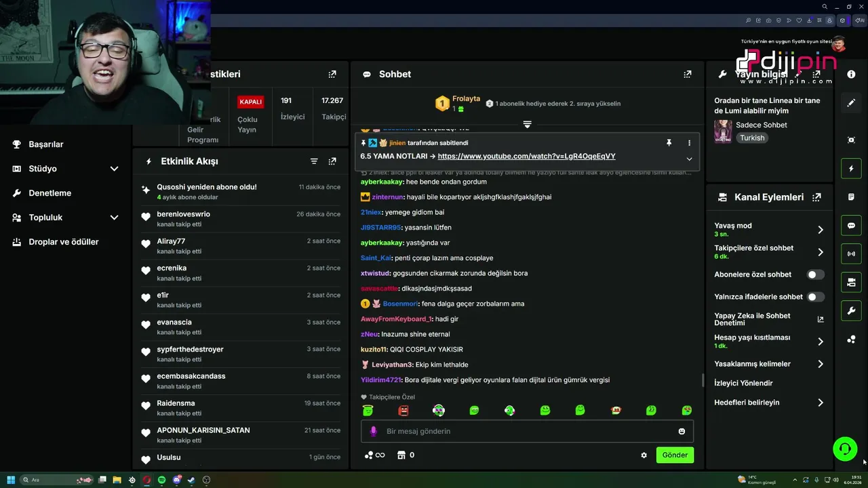
Task: Unpin the pinned chat message
Action: pyautogui.click(x=669, y=143)
